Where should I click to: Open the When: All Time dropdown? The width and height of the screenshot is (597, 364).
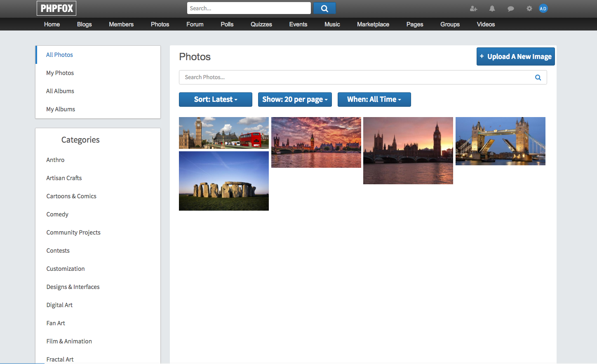tap(374, 99)
